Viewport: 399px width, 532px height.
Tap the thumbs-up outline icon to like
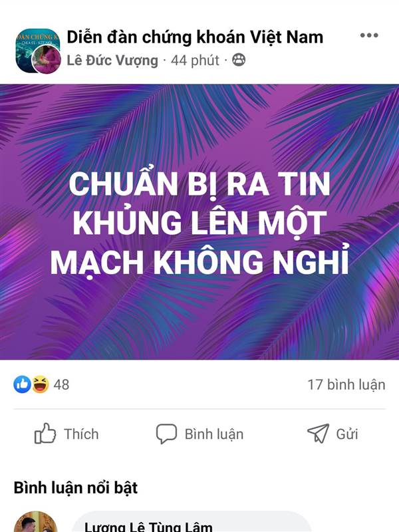click(x=45, y=434)
